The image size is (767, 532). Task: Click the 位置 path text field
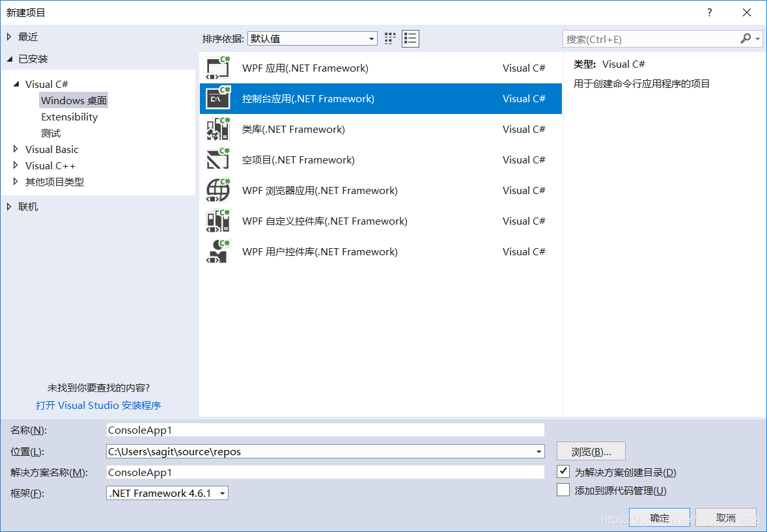320,451
